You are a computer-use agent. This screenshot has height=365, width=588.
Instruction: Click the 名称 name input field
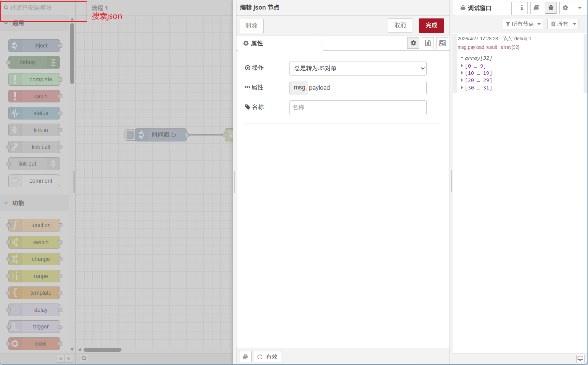tap(358, 108)
